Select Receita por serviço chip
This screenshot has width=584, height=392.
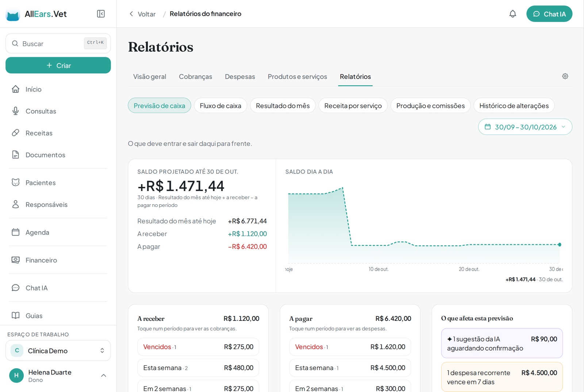tap(353, 105)
